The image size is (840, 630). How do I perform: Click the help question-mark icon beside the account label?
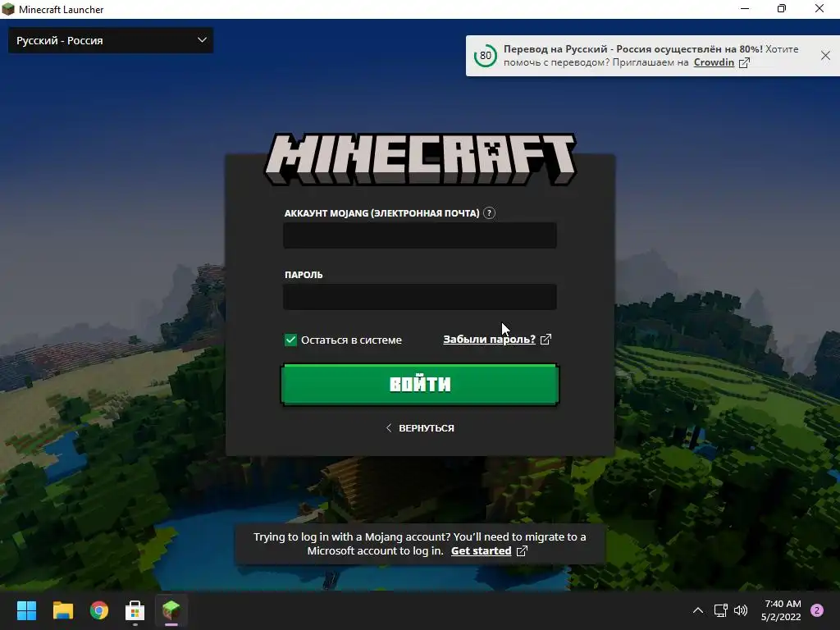click(x=489, y=213)
